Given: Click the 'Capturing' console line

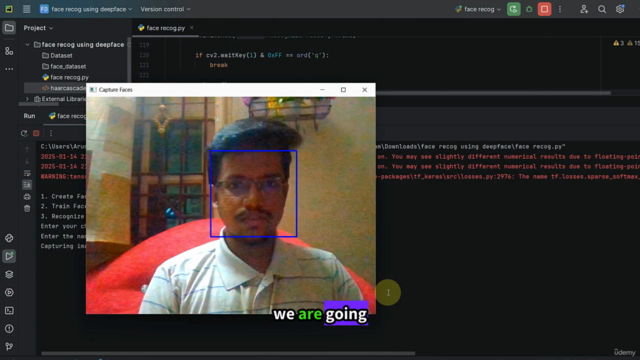Looking at the screenshot, I should [x=63, y=246].
